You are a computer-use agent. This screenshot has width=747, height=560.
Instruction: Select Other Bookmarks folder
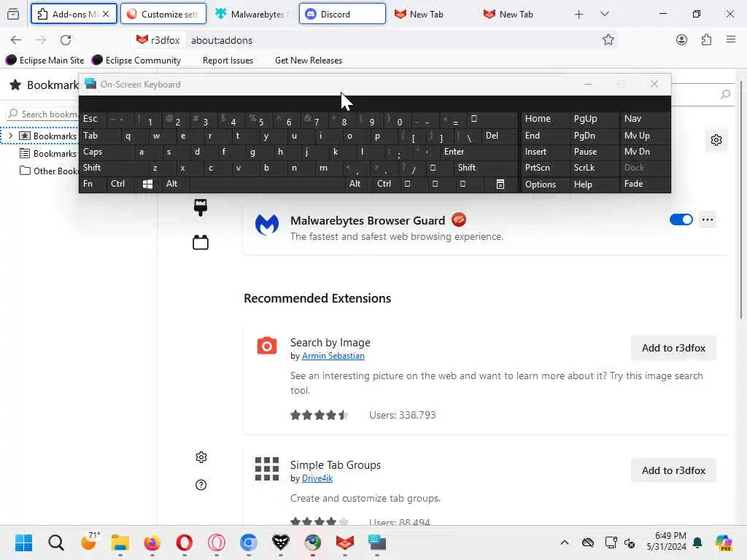coord(49,171)
